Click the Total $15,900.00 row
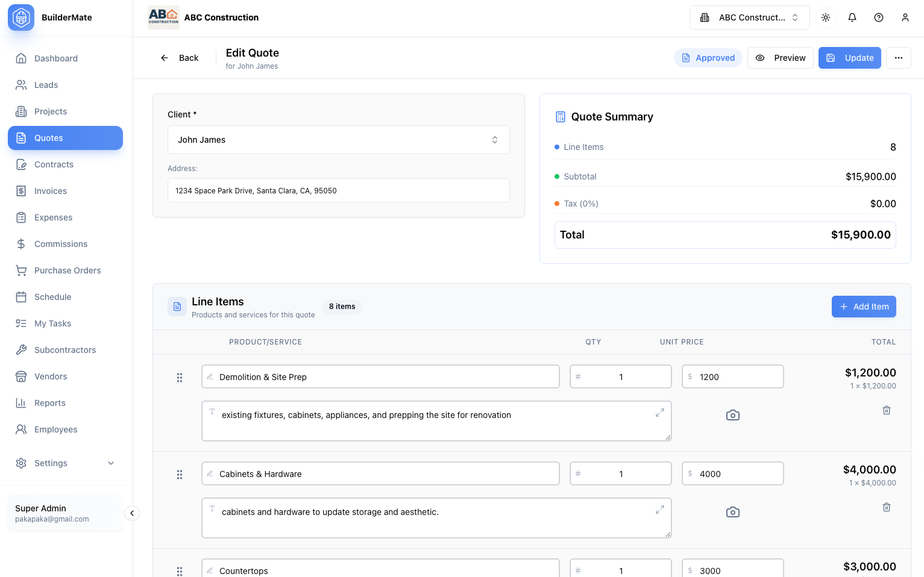 coord(725,235)
